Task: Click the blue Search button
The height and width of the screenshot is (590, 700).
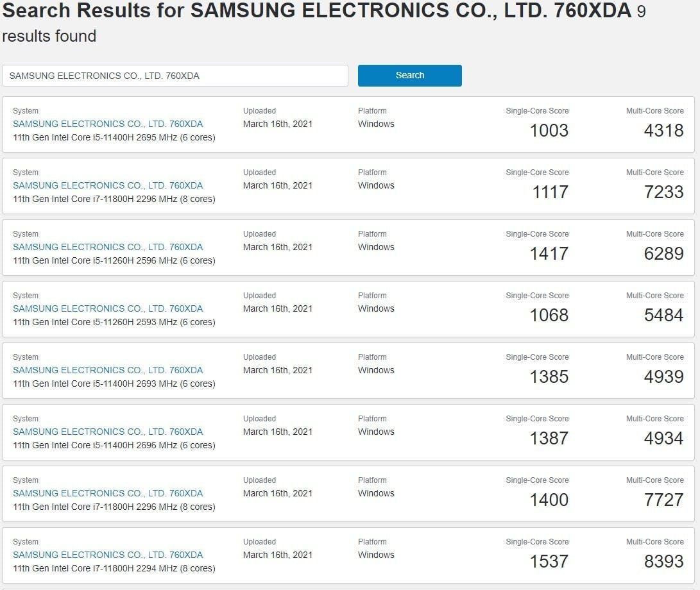Action: click(409, 75)
